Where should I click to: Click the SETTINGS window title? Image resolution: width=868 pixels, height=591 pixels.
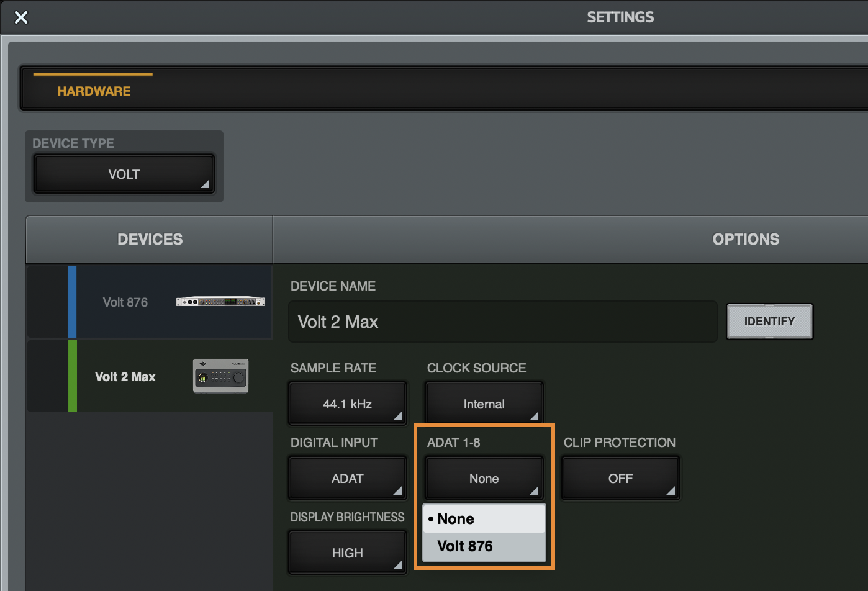[620, 17]
